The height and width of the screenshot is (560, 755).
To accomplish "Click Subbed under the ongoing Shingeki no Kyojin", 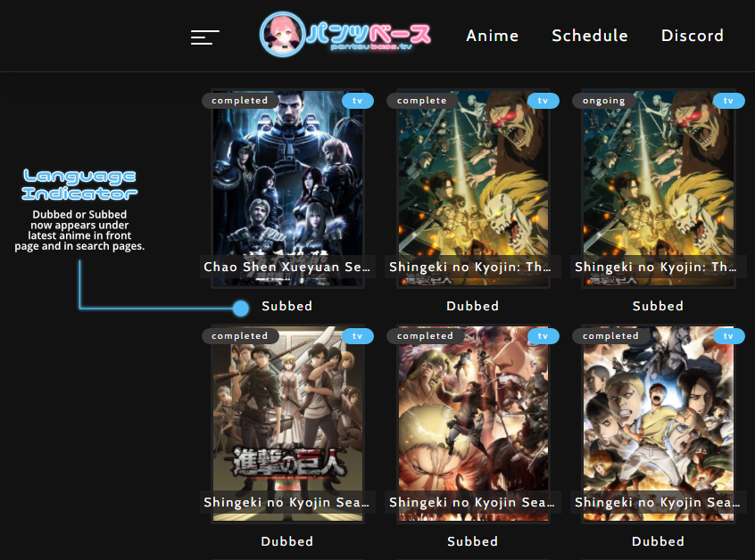I will coord(658,306).
